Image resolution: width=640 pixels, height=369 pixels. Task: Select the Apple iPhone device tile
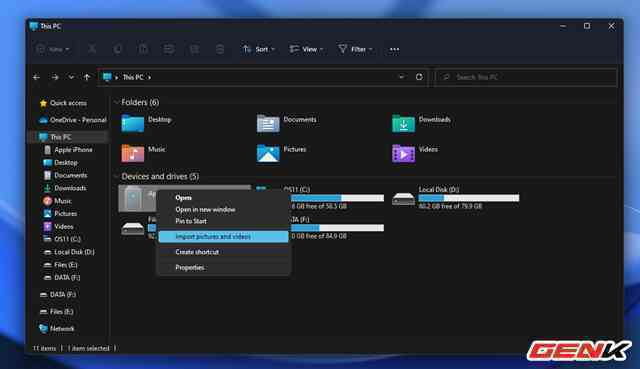[x=138, y=199]
